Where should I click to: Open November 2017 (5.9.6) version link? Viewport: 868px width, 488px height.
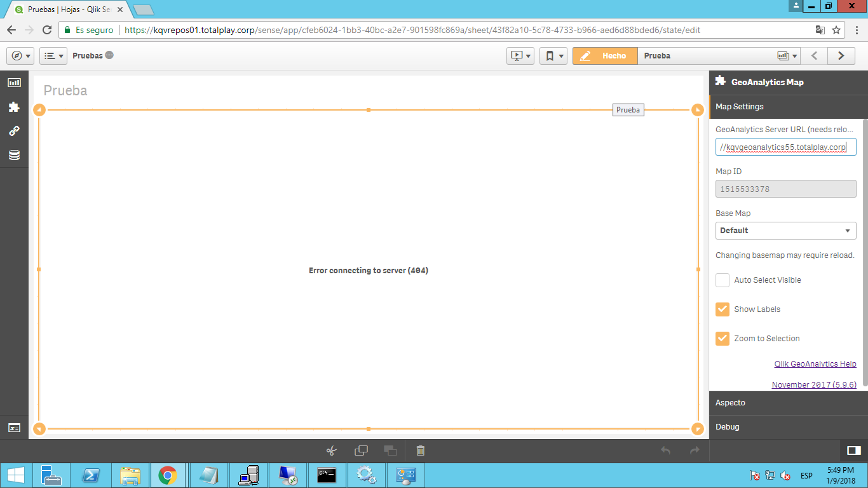[x=814, y=385]
